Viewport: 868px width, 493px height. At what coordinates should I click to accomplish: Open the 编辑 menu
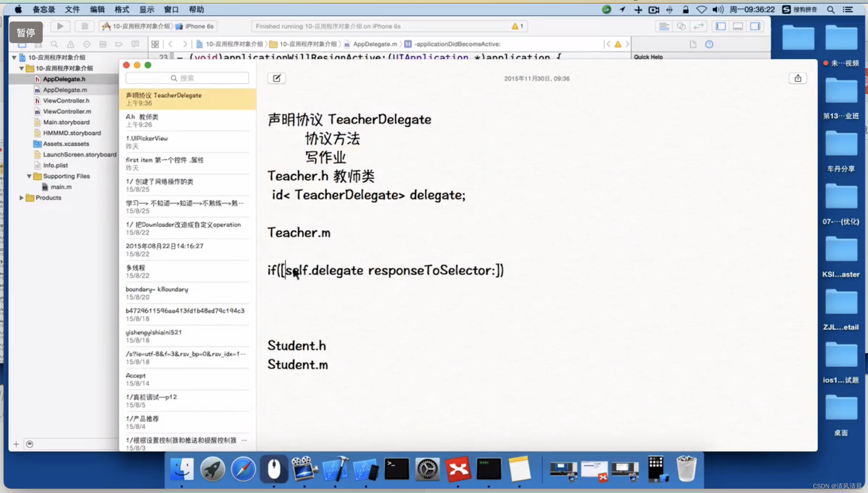pyautogui.click(x=97, y=10)
